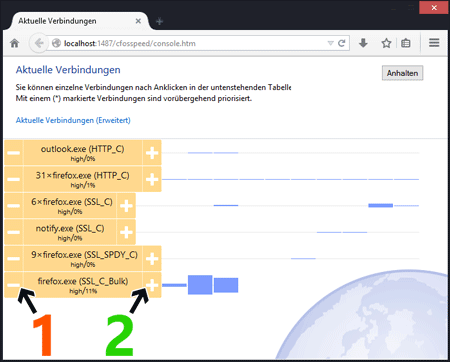The height and width of the screenshot is (362, 450).
Task: Select outlook.exe (HTTP_C) connection label
Action: [83, 153]
